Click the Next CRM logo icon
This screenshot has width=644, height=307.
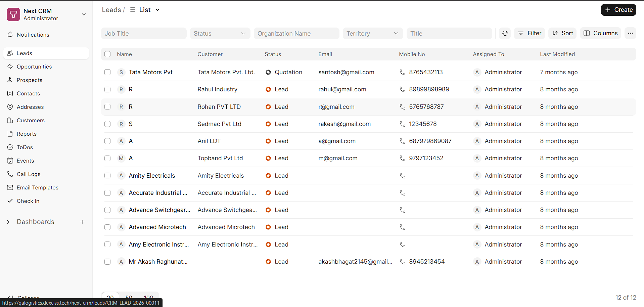13,14
